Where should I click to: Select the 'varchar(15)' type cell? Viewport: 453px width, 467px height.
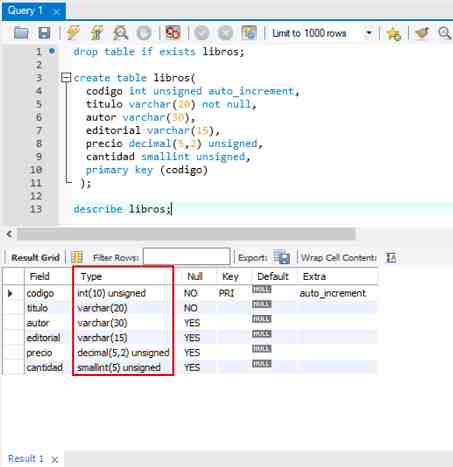(x=102, y=338)
